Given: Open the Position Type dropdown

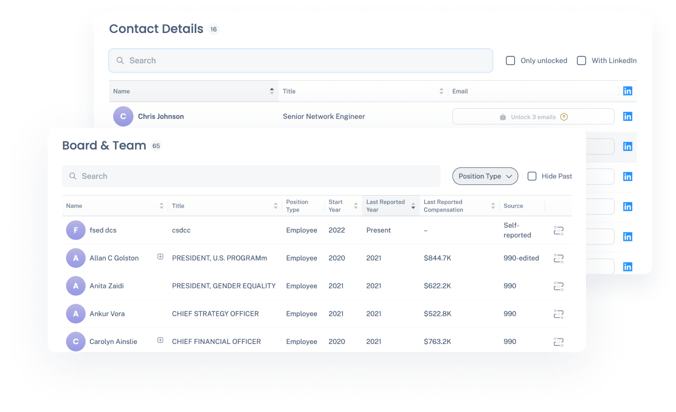Looking at the screenshot, I should coord(485,176).
